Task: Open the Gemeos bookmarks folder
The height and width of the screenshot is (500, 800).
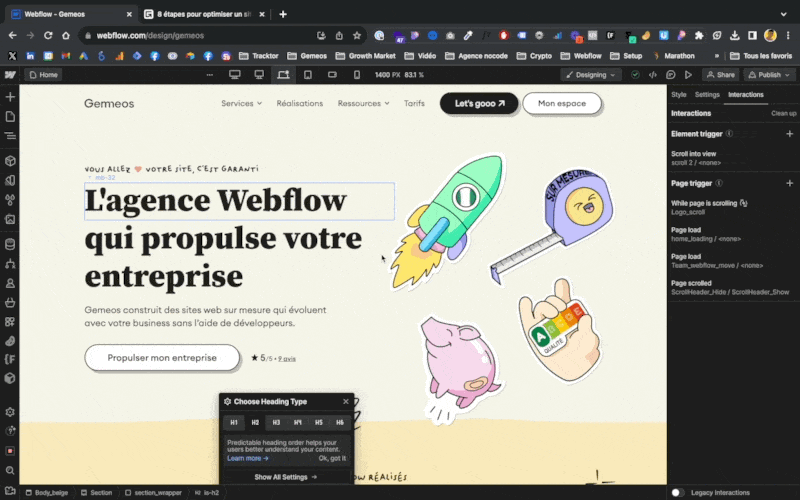Action: (307, 56)
